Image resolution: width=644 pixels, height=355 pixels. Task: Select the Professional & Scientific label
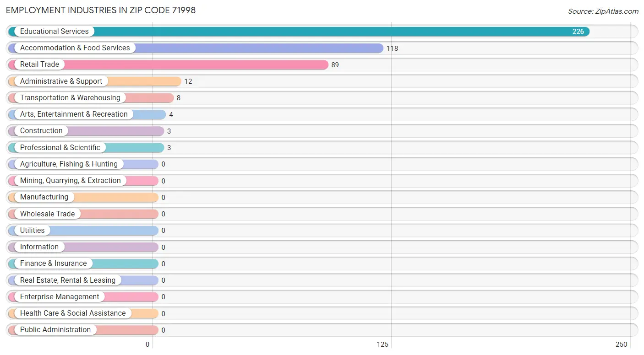click(x=60, y=148)
